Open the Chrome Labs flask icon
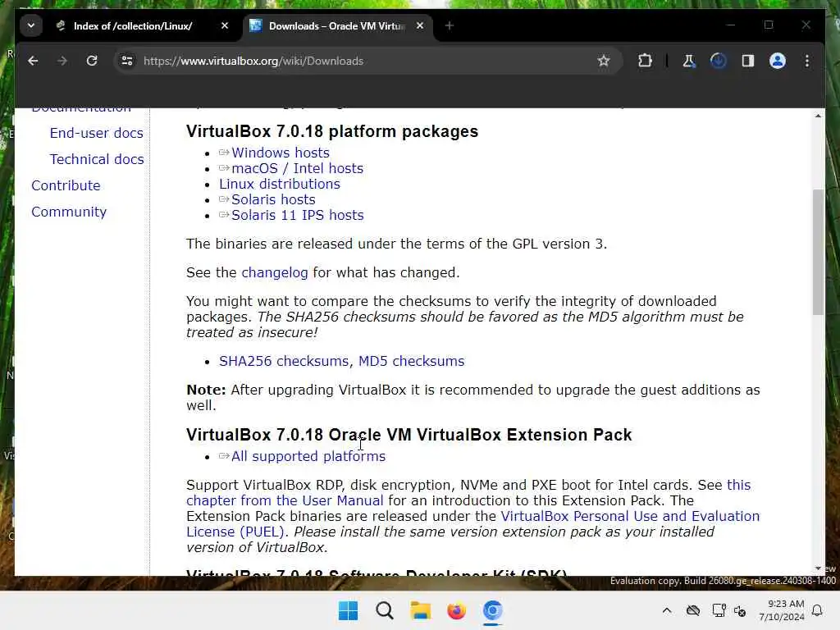This screenshot has height=630, width=840. [689, 61]
